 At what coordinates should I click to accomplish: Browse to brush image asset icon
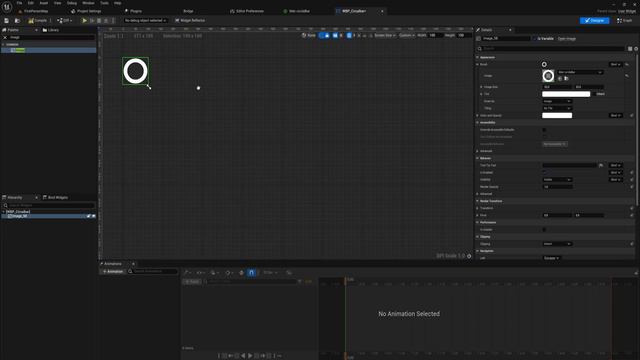point(566,78)
